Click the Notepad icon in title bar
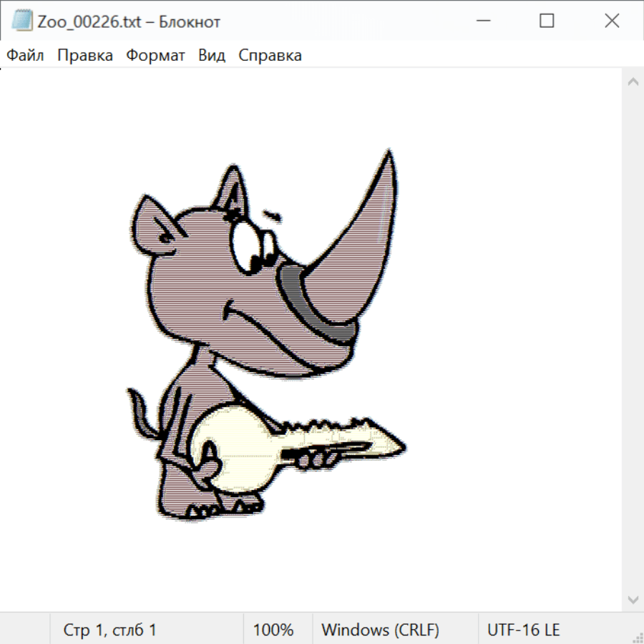644x644 pixels. pos(22,21)
